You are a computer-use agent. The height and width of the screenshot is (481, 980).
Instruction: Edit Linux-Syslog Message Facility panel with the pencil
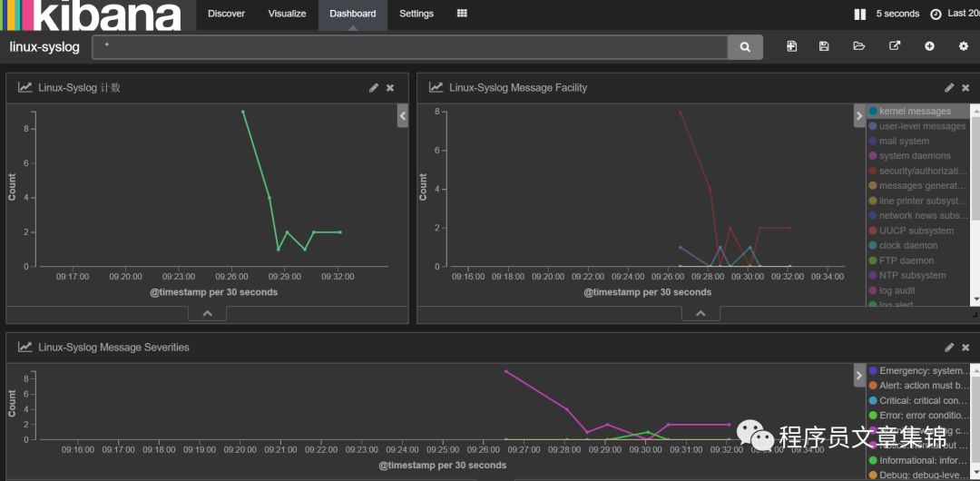pyautogui.click(x=949, y=87)
